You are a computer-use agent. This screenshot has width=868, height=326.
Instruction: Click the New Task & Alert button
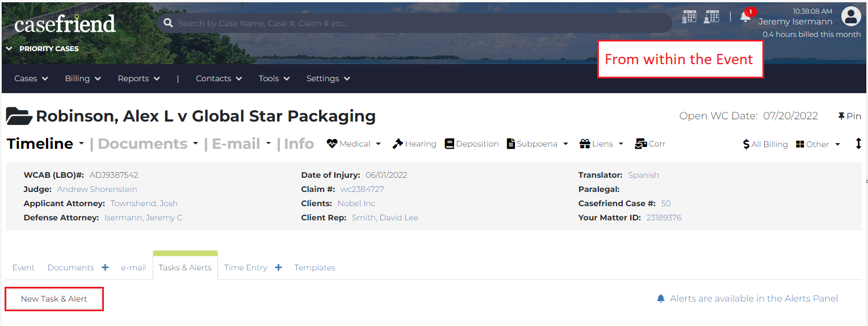click(x=54, y=299)
